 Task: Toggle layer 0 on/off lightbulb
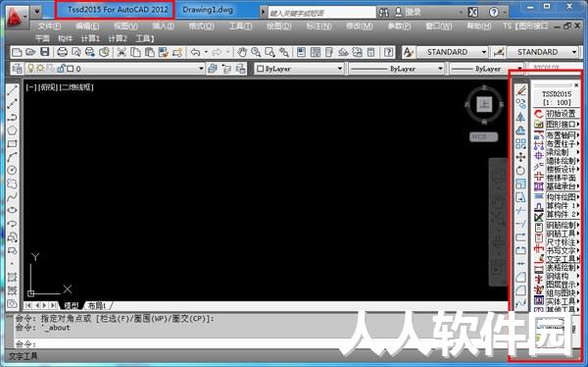(31, 69)
